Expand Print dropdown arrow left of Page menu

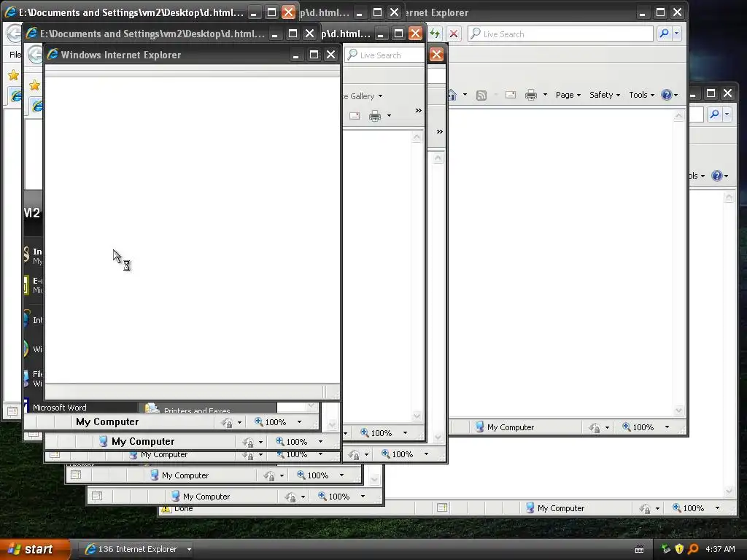pos(545,95)
